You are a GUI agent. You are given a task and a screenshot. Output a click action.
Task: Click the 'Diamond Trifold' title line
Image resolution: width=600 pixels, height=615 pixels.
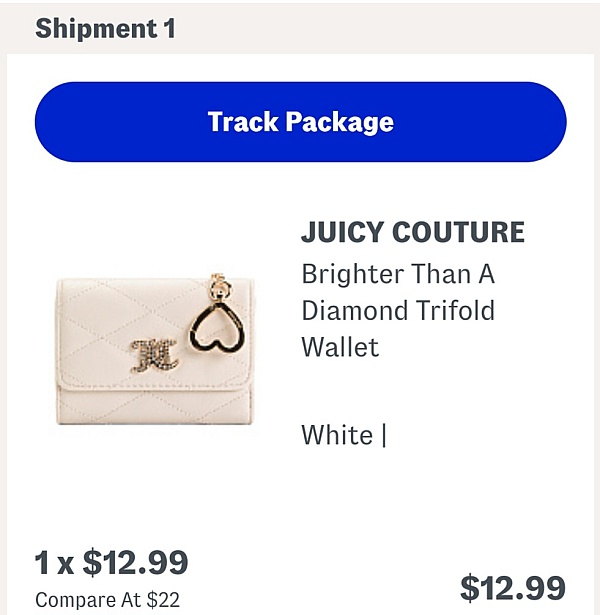point(398,310)
